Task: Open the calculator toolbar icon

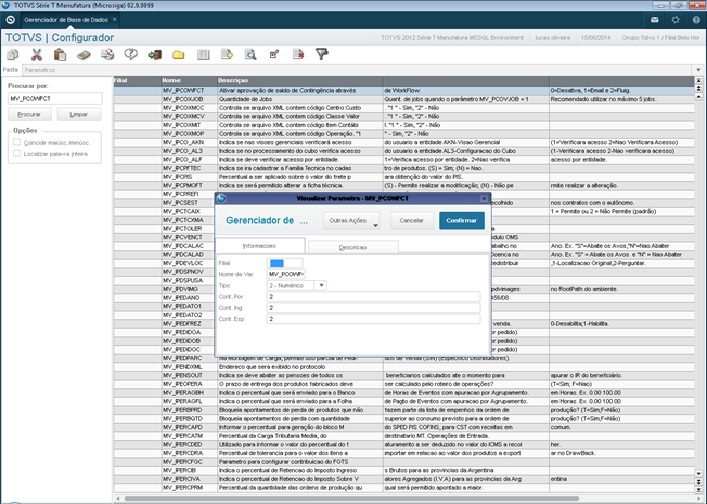Action: point(83,55)
